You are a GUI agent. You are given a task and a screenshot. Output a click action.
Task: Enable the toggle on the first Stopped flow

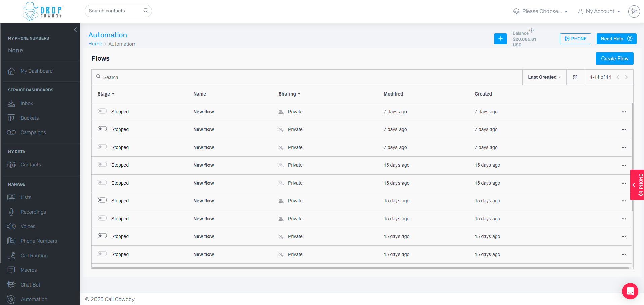[102, 111]
